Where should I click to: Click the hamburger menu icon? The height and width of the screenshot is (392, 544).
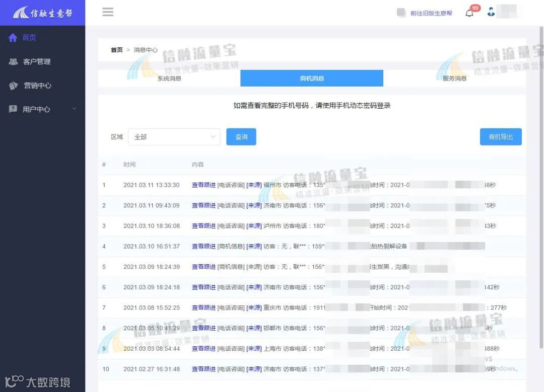click(x=108, y=12)
